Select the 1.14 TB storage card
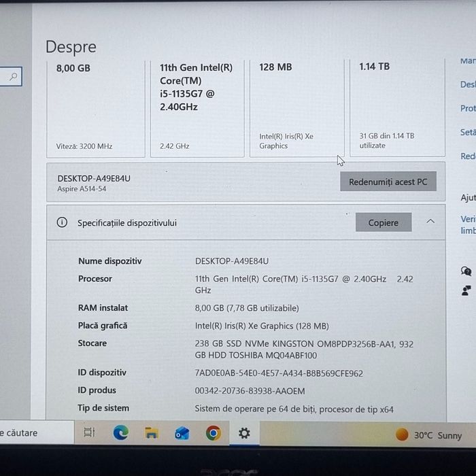This screenshot has height=476, width=476. (x=397, y=108)
